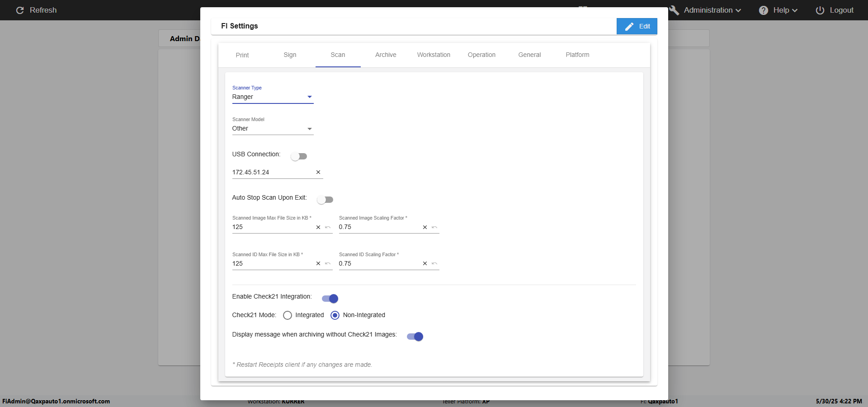The height and width of the screenshot is (407, 868).
Task: Clear Scanned Image Scaling Factor value
Action: click(425, 227)
